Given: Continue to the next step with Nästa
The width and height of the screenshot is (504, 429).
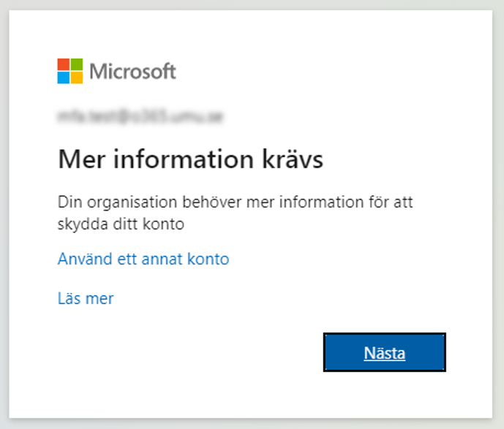Looking at the screenshot, I should click(385, 352).
